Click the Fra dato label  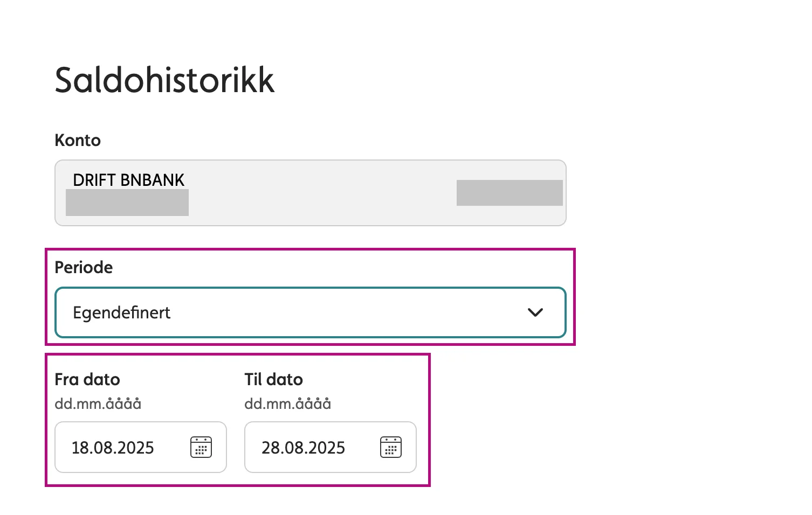(87, 379)
